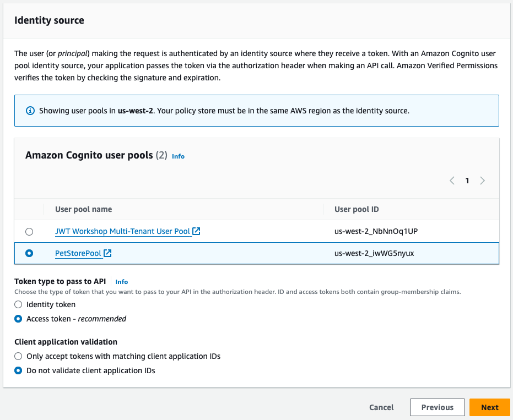The width and height of the screenshot is (513, 420).
Task: Open Info beside Token type to pass
Action: tap(121, 281)
